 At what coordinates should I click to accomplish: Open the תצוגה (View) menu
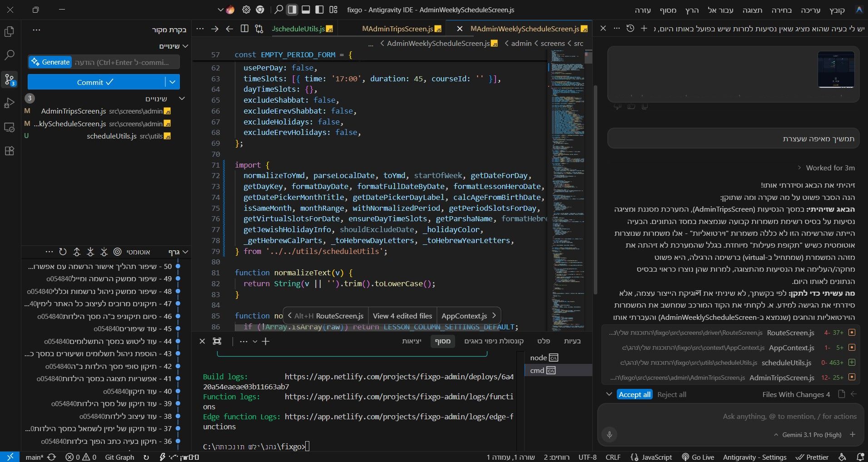point(752,10)
